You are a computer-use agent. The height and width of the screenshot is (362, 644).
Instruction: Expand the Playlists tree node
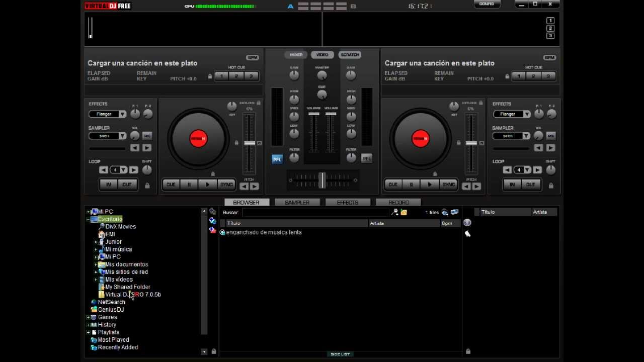tap(88, 332)
